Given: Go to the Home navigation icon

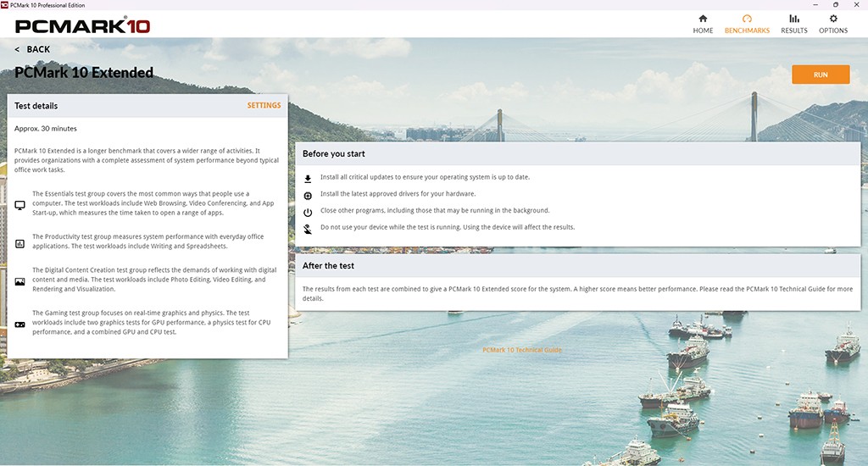Looking at the screenshot, I should point(703,19).
